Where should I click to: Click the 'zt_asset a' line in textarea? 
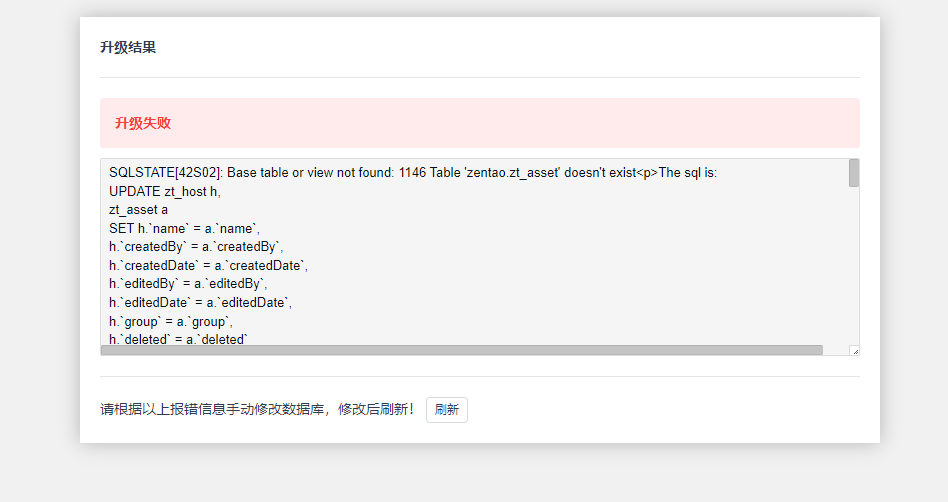[139, 210]
